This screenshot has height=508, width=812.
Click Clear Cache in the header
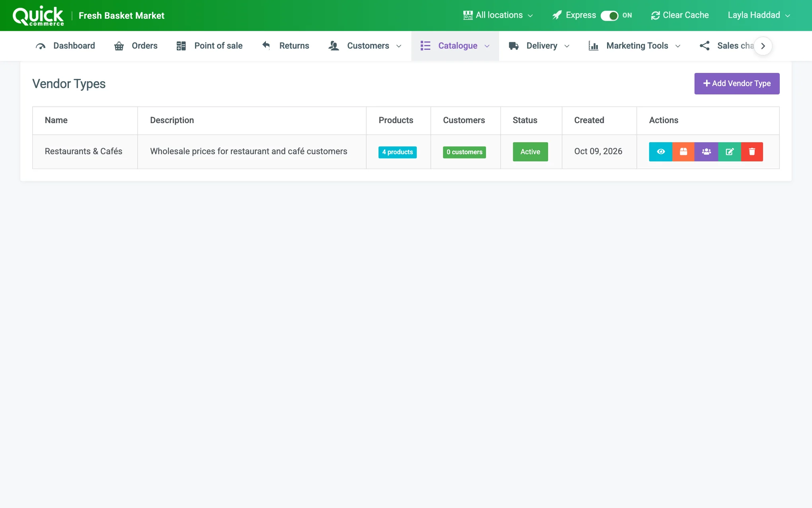coord(680,15)
